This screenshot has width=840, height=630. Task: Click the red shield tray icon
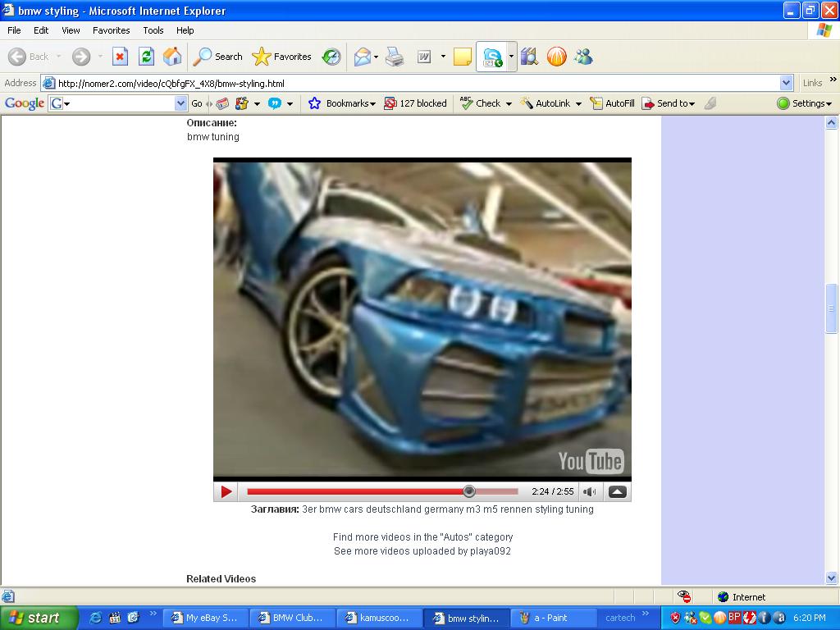[x=675, y=618]
